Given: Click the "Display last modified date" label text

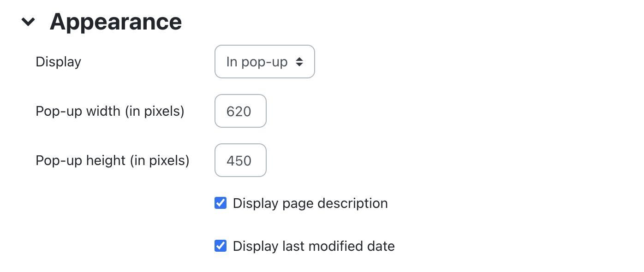Looking at the screenshot, I should tap(314, 246).
